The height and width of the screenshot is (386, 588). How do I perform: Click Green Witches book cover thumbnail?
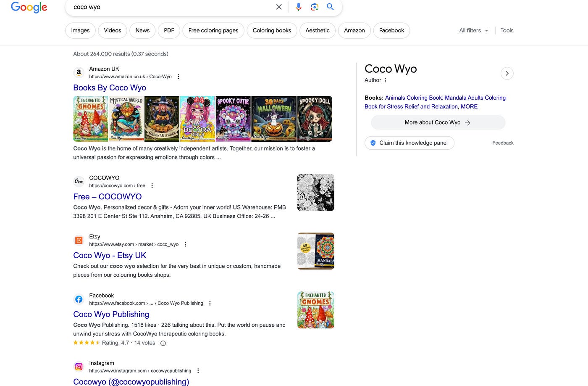point(162,119)
